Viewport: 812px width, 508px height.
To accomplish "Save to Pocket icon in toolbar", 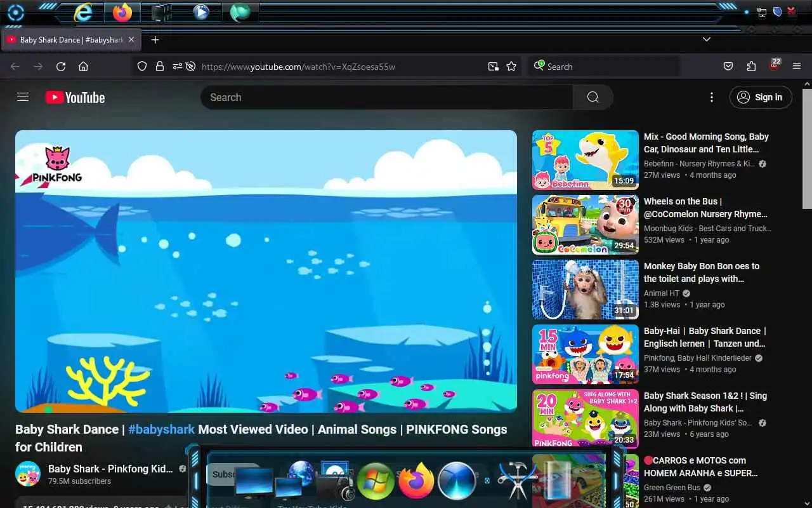I will pyautogui.click(x=728, y=66).
